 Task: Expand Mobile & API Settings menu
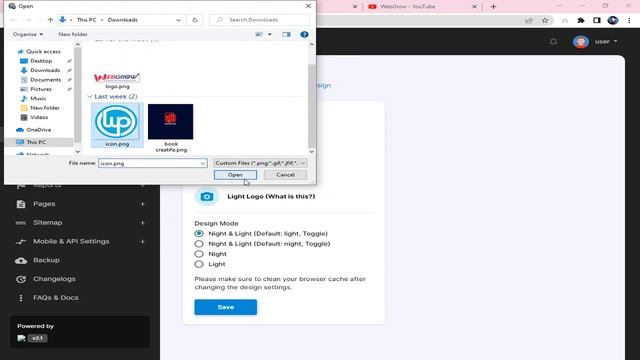pos(71,241)
